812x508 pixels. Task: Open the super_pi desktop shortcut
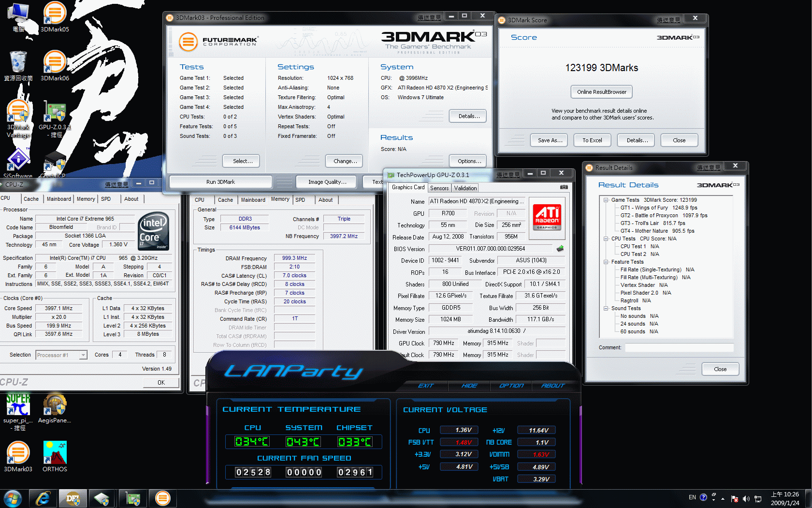(18, 412)
